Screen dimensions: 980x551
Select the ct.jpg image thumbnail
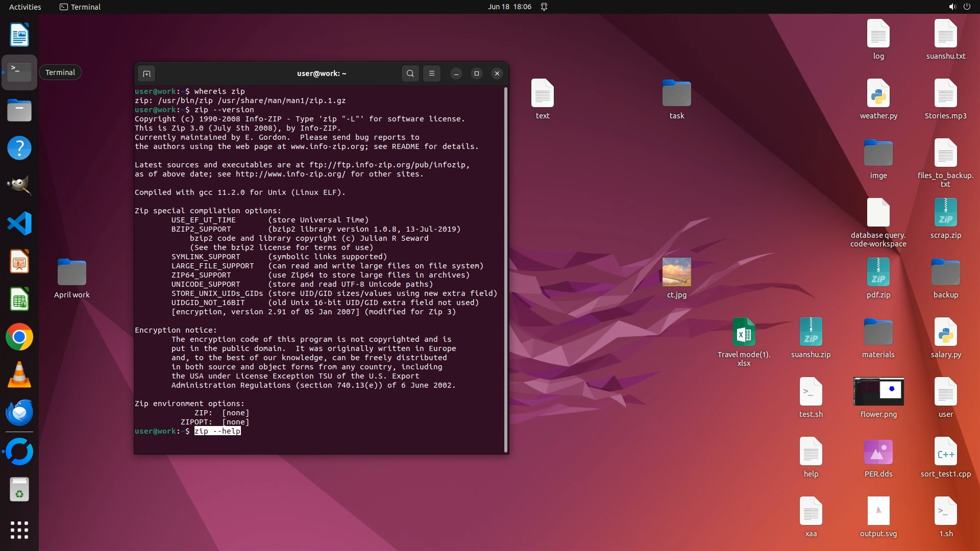click(x=676, y=272)
